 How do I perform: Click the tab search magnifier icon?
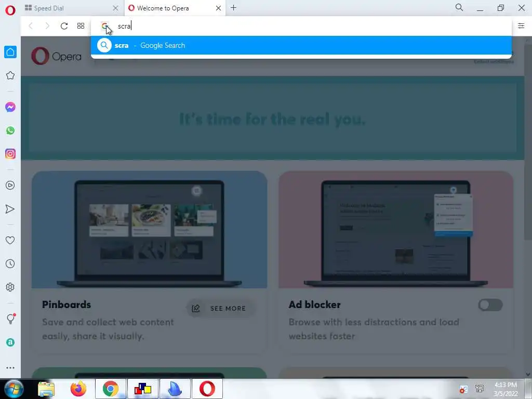(x=459, y=7)
